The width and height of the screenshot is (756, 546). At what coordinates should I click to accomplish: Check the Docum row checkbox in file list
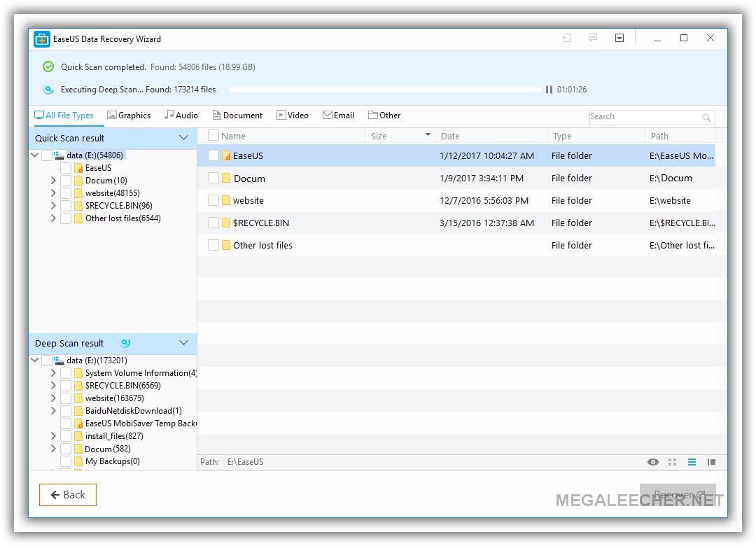click(213, 178)
